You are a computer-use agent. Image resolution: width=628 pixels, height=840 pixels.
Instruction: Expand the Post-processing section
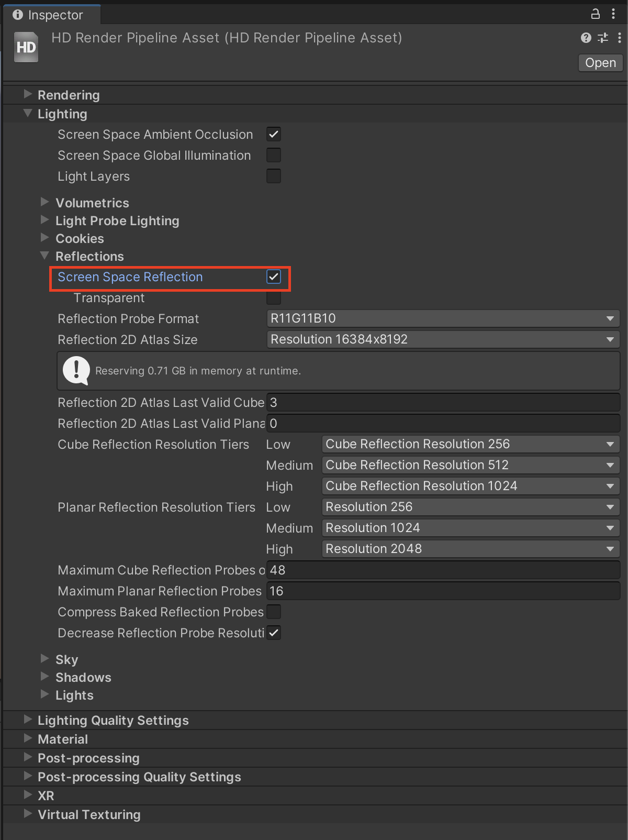(28, 758)
